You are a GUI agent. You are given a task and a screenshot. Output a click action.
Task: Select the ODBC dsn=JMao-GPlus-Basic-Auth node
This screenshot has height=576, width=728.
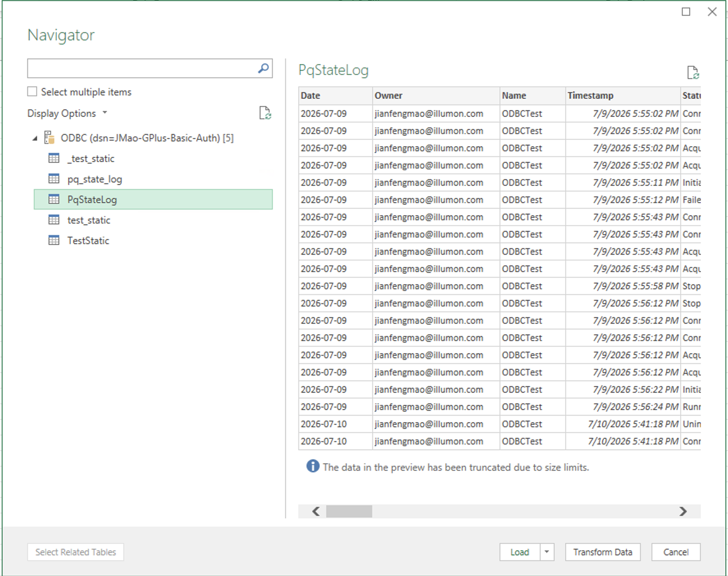[147, 138]
